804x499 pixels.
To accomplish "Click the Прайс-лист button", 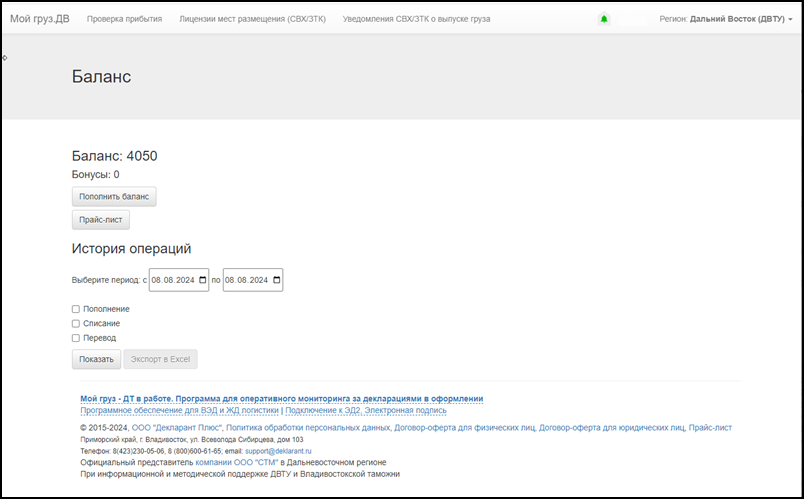I will coord(101,220).
